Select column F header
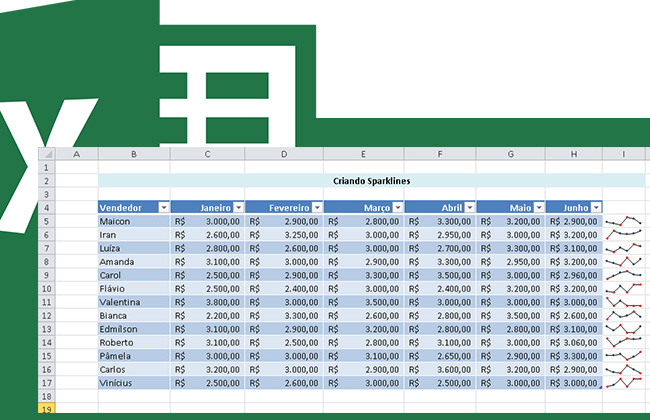 point(440,154)
